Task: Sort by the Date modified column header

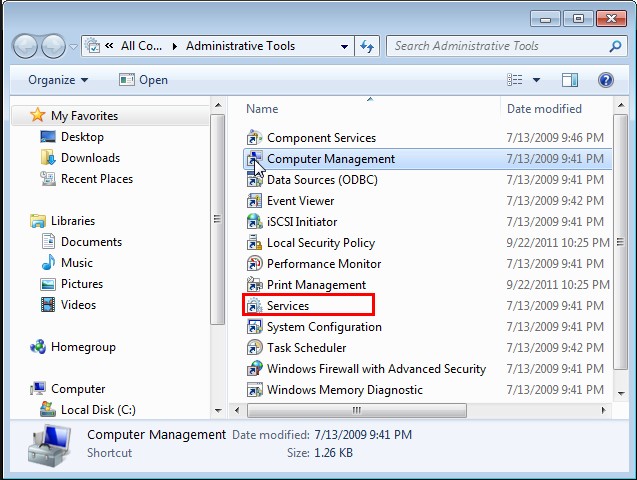Action: [x=544, y=109]
